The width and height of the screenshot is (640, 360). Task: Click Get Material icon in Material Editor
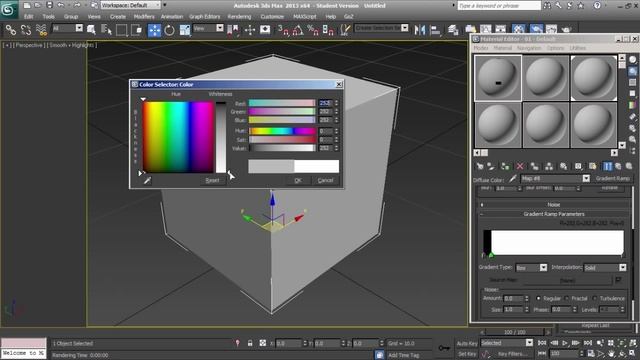coord(480,166)
